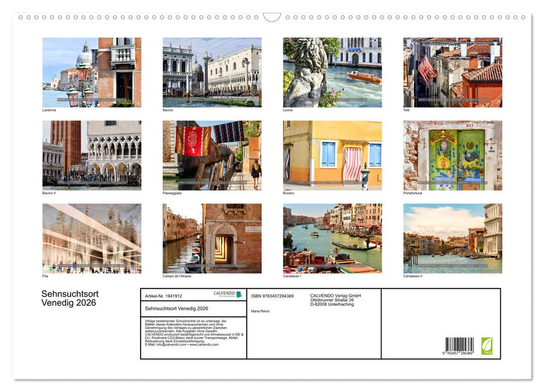Select the Artikel-Nr. 1941912 text
The height and width of the screenshot is (392, 544).
[x=164, y=296]
